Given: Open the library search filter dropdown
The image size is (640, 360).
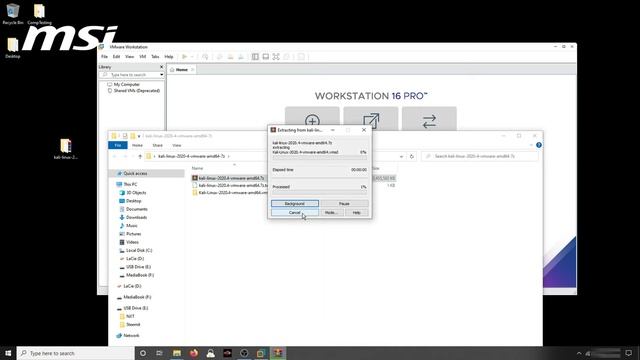Looking at the screenshot, I should click(x=162, y=75).
